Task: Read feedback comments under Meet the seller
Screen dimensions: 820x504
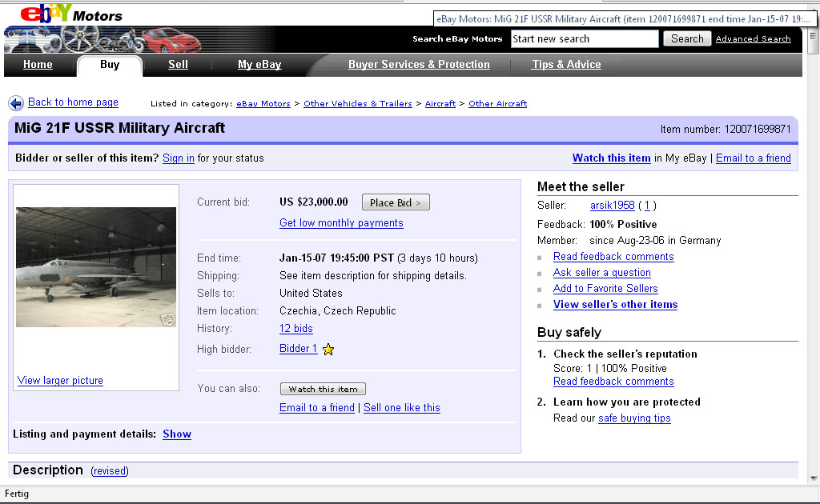Action: click(x=613, y=257)
